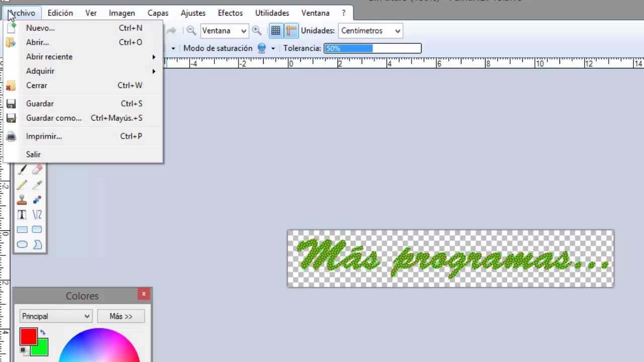Open the Ventana menu
Image resolution: width=644 pixels, height=362 pixels.
pos(315,13)
